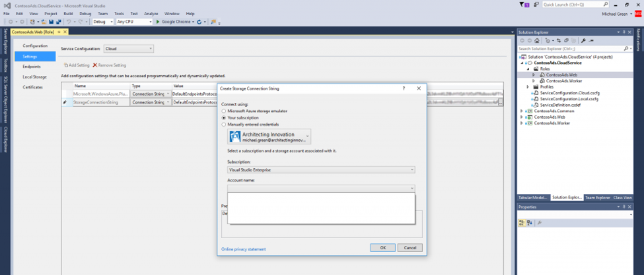Click the Categorized icon in the Properties panel

point(522,222)
